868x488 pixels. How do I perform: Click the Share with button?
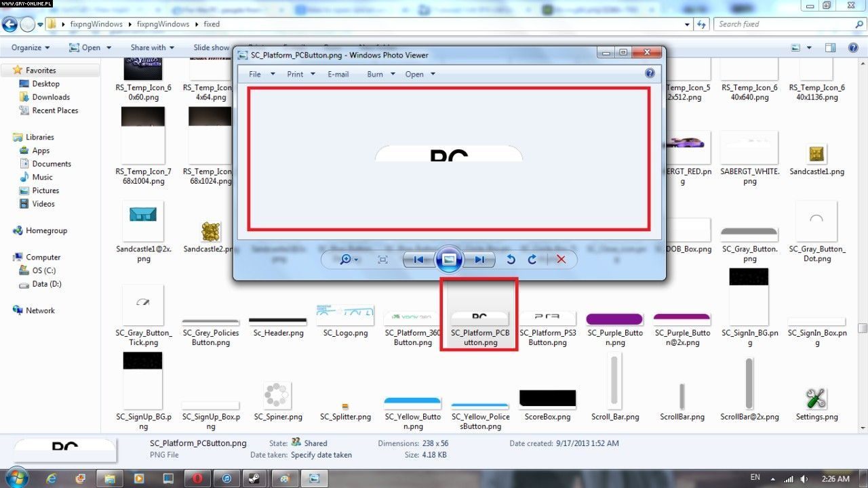152,47
